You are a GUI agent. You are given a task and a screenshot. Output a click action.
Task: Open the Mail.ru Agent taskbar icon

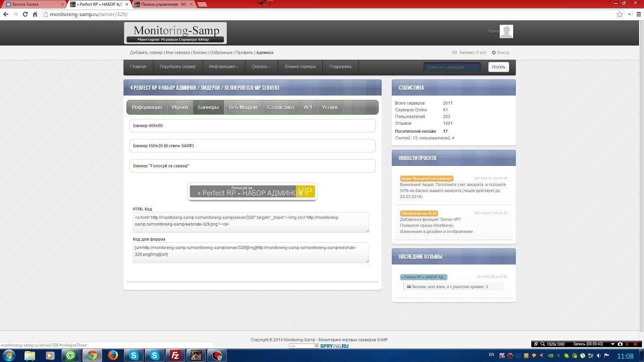[x=70, y=355]
